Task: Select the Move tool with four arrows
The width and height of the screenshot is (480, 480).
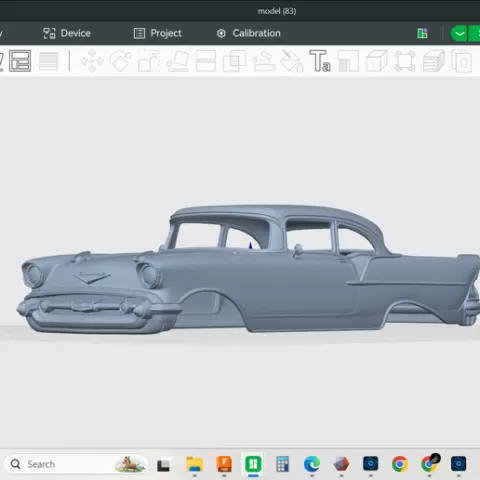Action: click(x=92, y=61)
